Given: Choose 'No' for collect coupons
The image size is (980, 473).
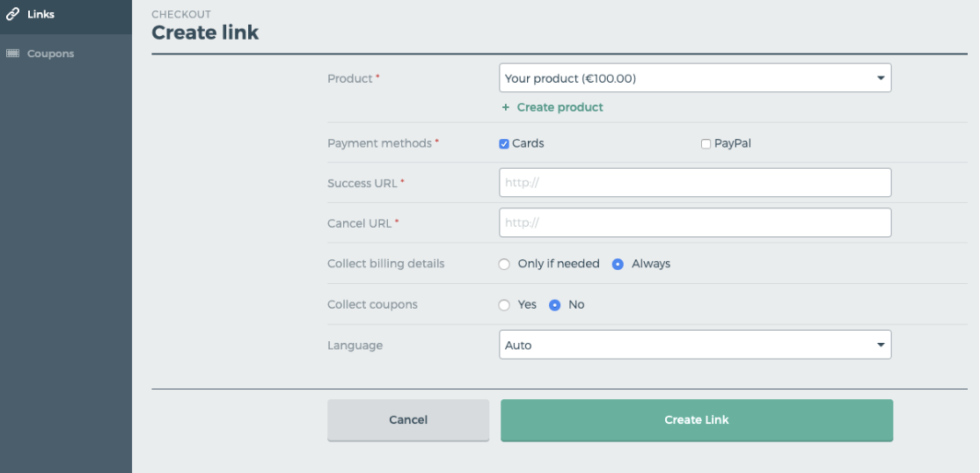Looking at the screenshot, I should click(555, 305).
